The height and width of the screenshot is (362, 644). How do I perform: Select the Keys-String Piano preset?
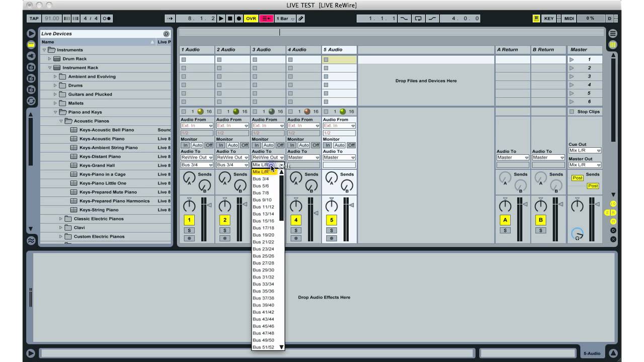[x=99, y=210]
